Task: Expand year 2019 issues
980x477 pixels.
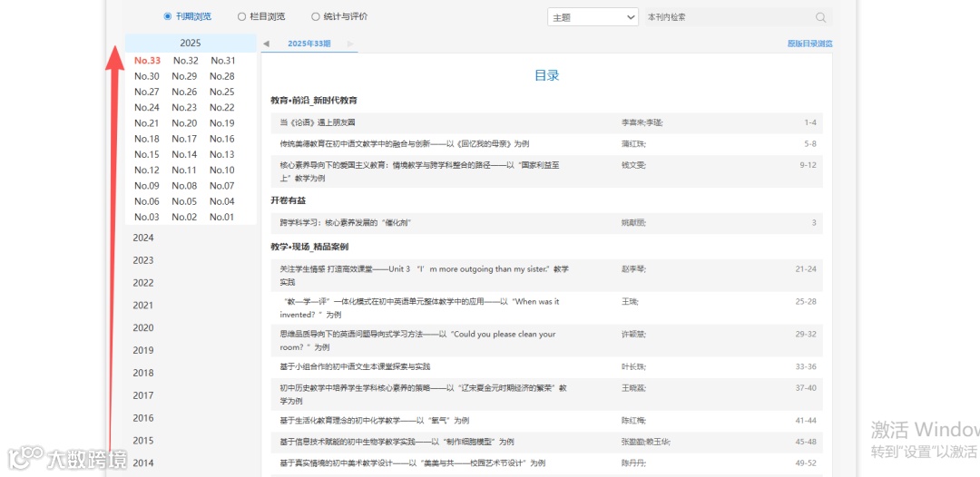Action: (143, 350)
